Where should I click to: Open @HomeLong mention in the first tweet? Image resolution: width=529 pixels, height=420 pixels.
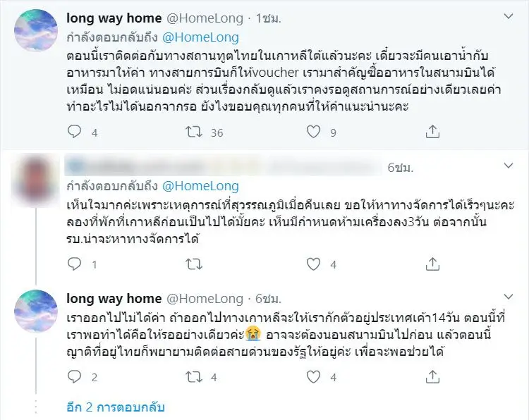point(201,37)
